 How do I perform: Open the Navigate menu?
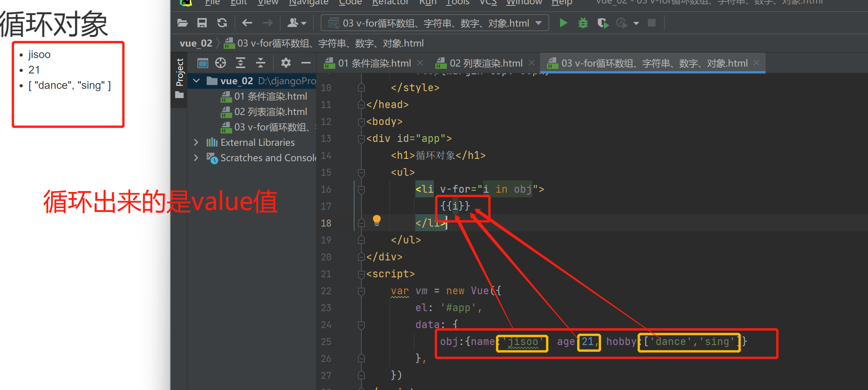click(x=309, y=2)
